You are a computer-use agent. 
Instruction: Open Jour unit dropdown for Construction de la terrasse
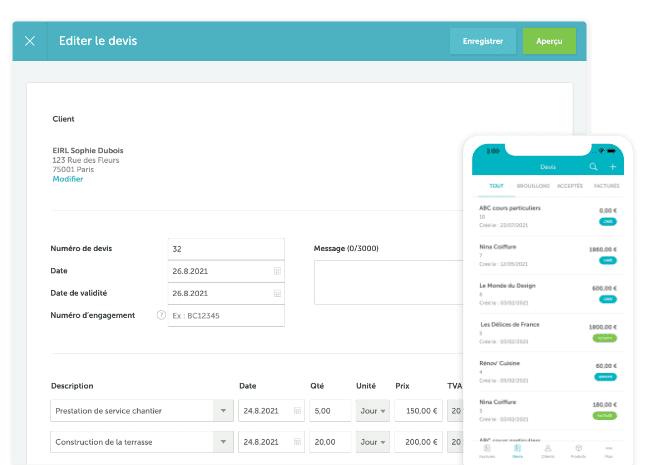[373, 442]
